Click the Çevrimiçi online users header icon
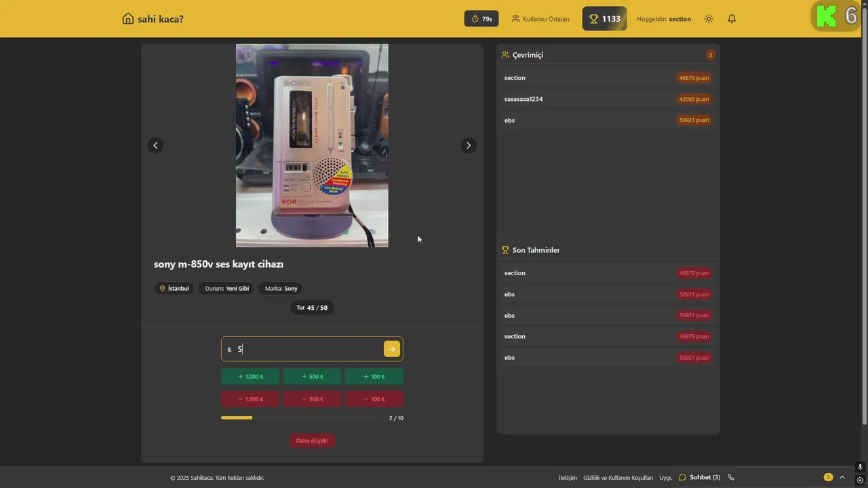This screenshot has height=488, width=868. (505, 54)
